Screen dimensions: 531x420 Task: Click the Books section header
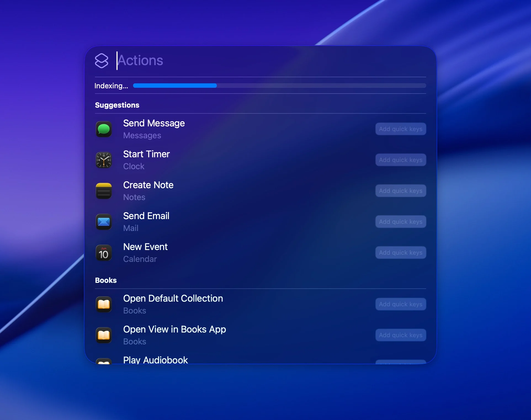[x=106, y=280]
